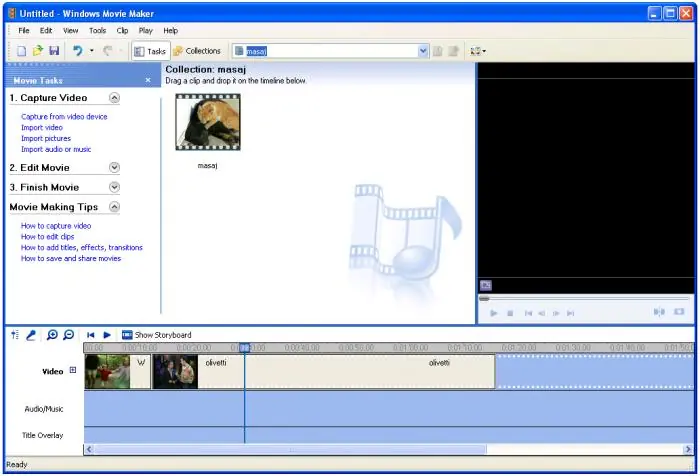This screenshot has height=476, width=700.
Task: Open Set Audio Levels timeline icon
Action: tap(15, 334)
